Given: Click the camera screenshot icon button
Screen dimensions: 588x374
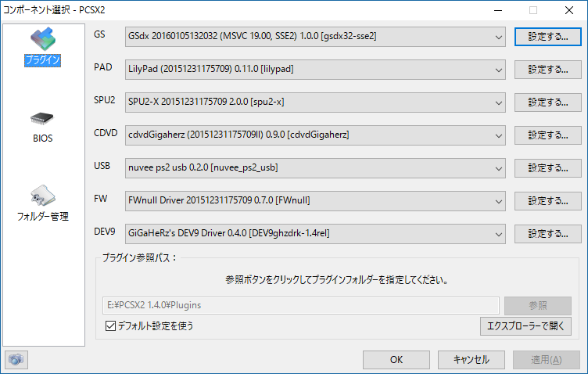Looking at the screenshot, I should pos(16,360).
